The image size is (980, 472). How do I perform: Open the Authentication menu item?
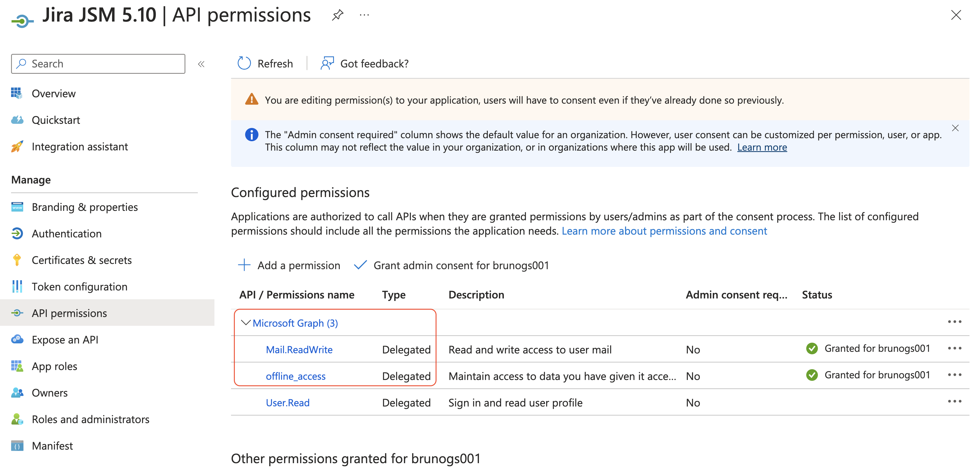tap(67, 234)
